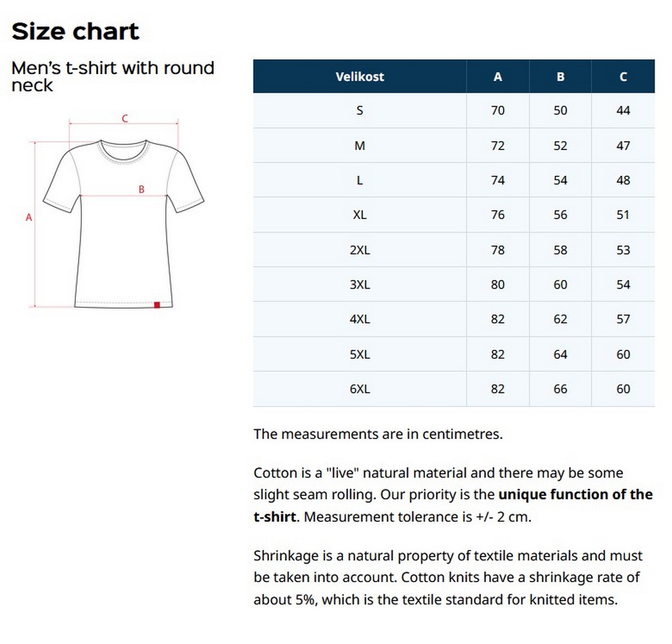672x644 pixels.
Task: Click the red "B" chest label on the shirt
Action: pyautogui.click(x=142, y=189)
